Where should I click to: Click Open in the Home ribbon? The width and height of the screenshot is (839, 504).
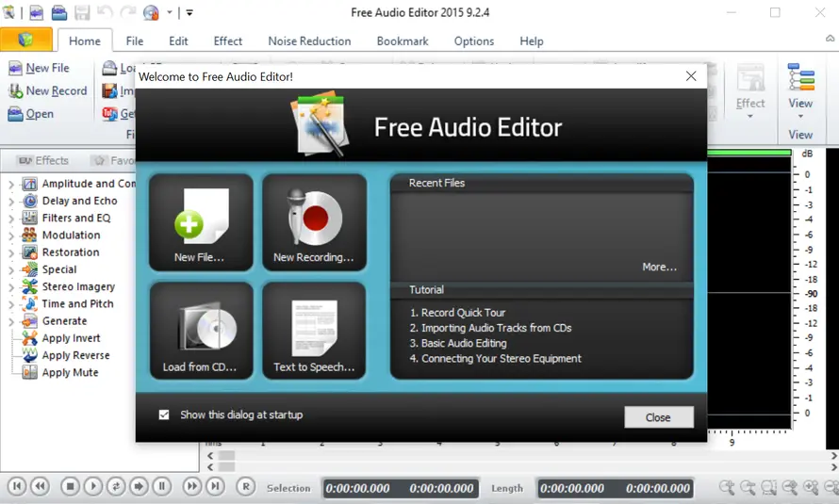click(31, 114)
